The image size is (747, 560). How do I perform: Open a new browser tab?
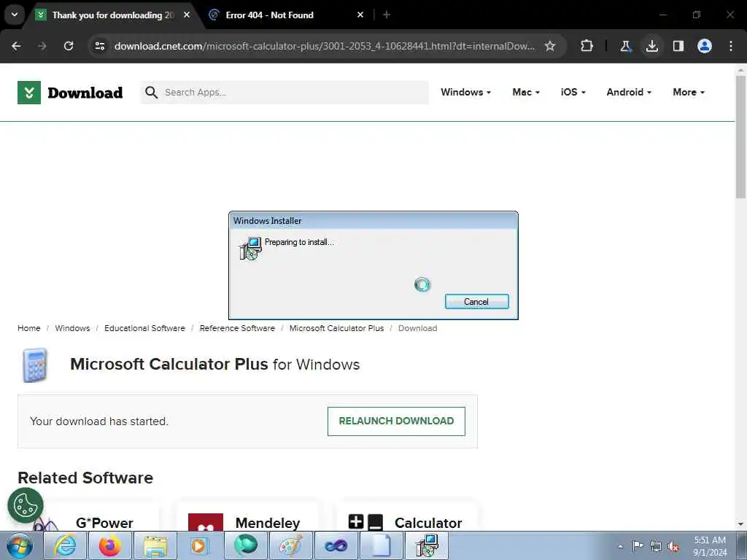pyautogui.click(x=387, y=15)
